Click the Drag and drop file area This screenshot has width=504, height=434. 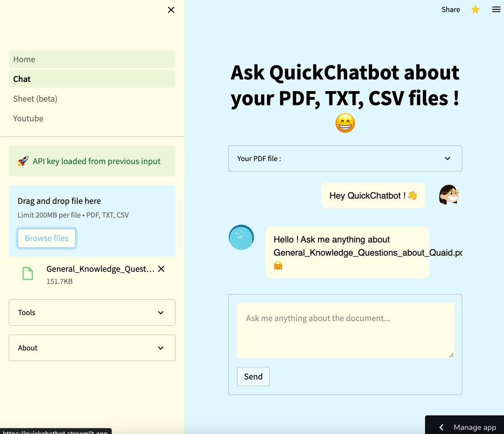(x=92, y=221)
